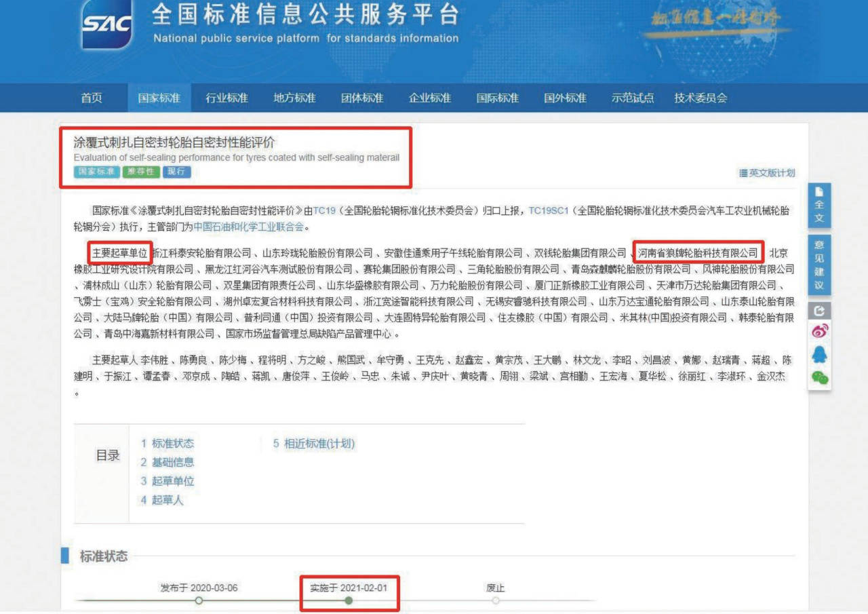Open 技术委员会 navigation item
The image size is (868, 614).
tap(701, 98)
